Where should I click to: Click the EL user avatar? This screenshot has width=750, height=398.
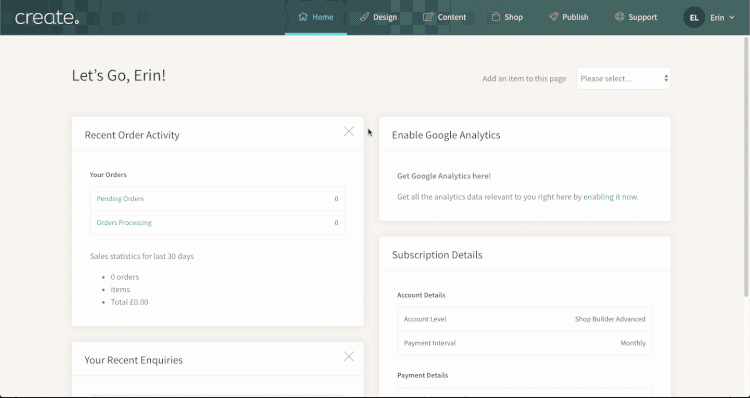coord(694,18)
